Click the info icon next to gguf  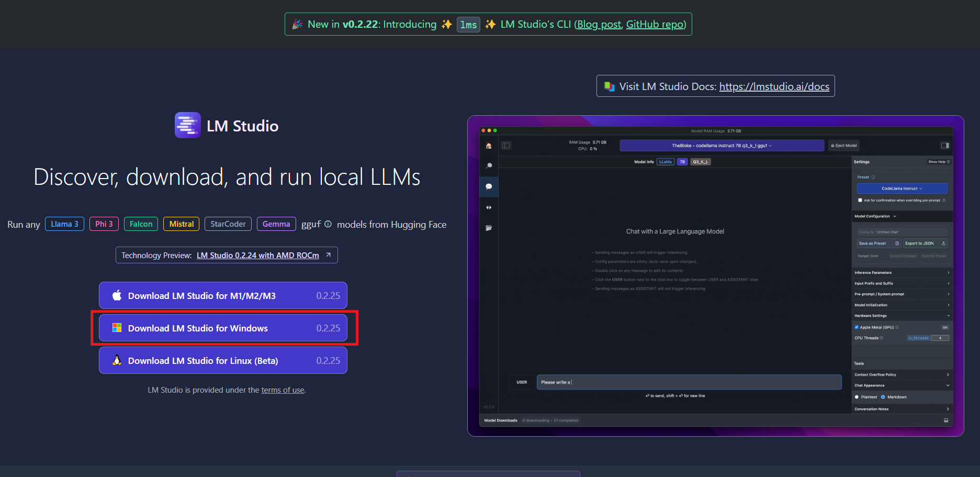[328, 224]
